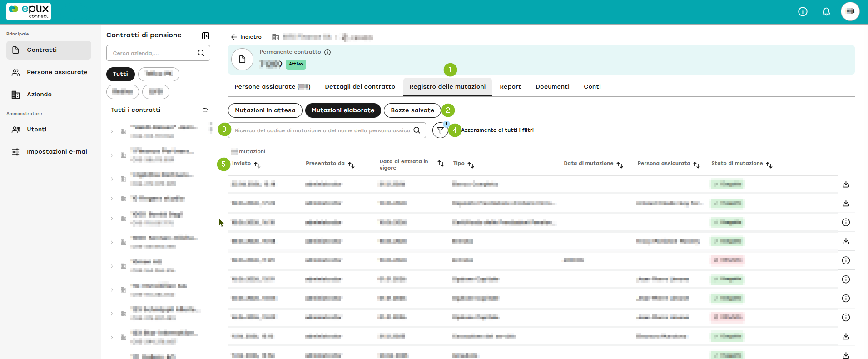The height and width of the screenshot is (359, 868).
Task: Select the Registro delle mutazioni tab
Action: pos(447,87)
